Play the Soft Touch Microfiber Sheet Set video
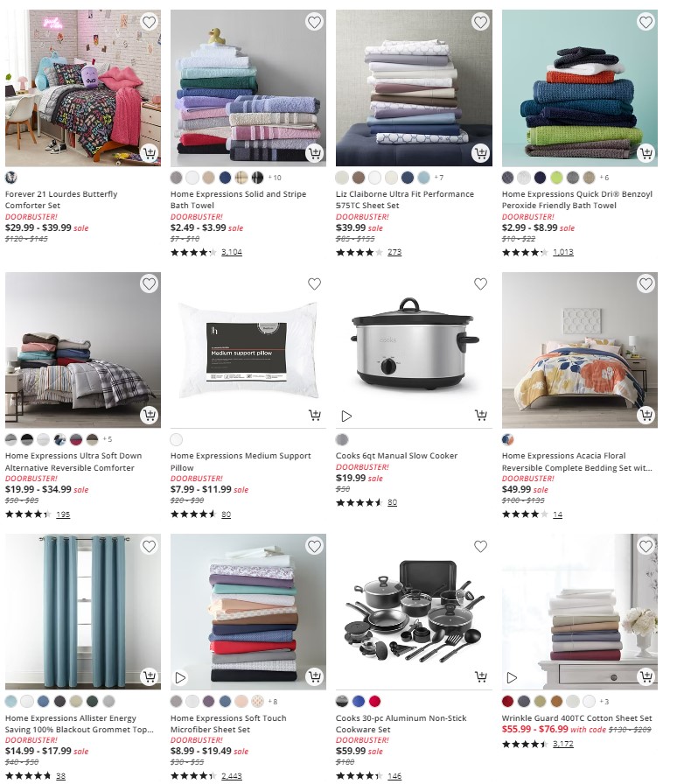This screenshot has width=677, height=784. pyautogui.click(x=180, y=678)
